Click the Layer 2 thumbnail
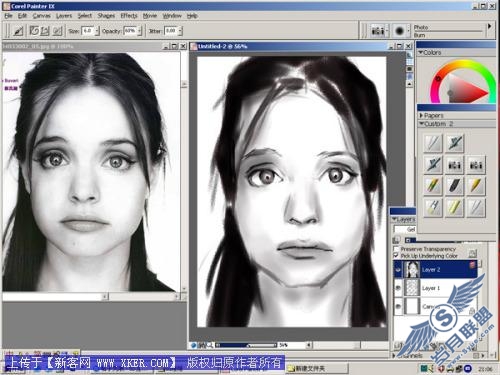 412,270
